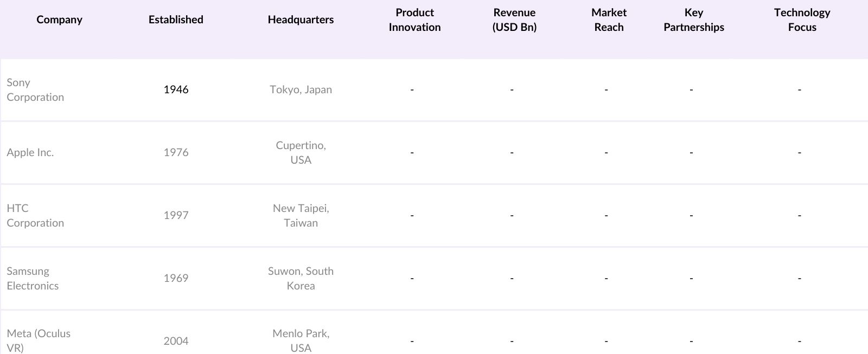Image resolution: width=868 pixels, height=354 pixels.
Task: Select the Sony Corporation cell
Action: pyautogui.click(x=35, y=90)
